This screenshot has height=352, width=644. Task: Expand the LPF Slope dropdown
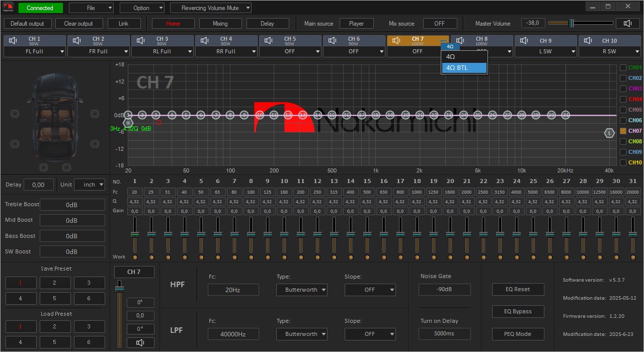(370, 334)
